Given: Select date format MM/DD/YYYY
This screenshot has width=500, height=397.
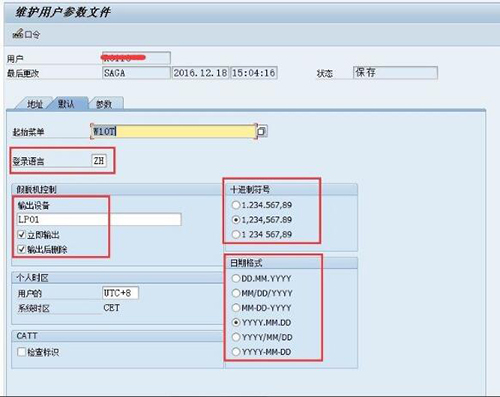Looking at the screenshot, I should [x=236, y=293].
